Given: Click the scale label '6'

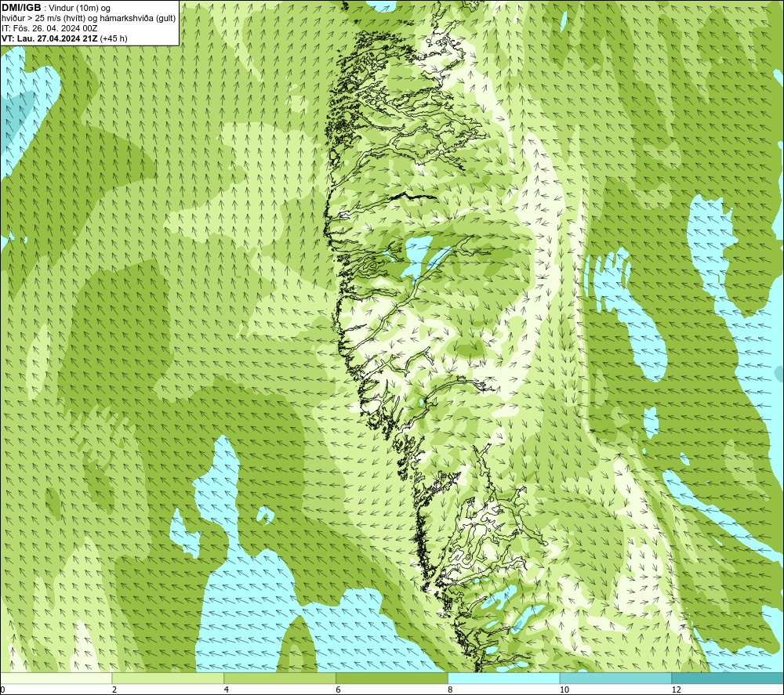Looking at the screenshot, I should click(x=339, y=690).
